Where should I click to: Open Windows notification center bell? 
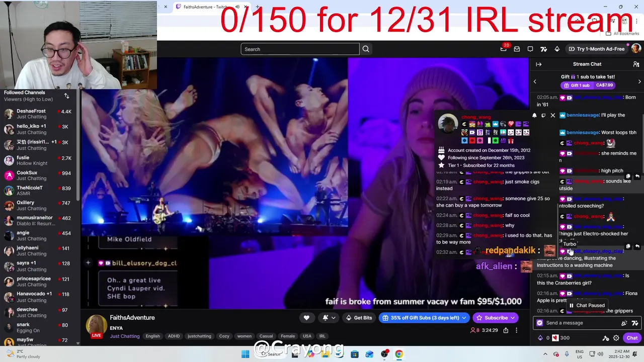[x=634, y=354]
